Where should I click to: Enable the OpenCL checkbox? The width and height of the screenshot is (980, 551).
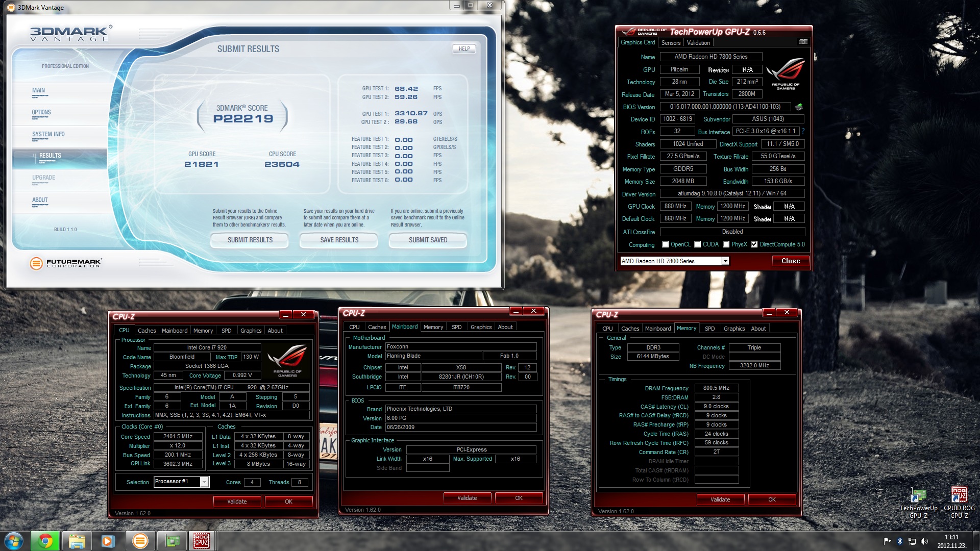point(665,244)
